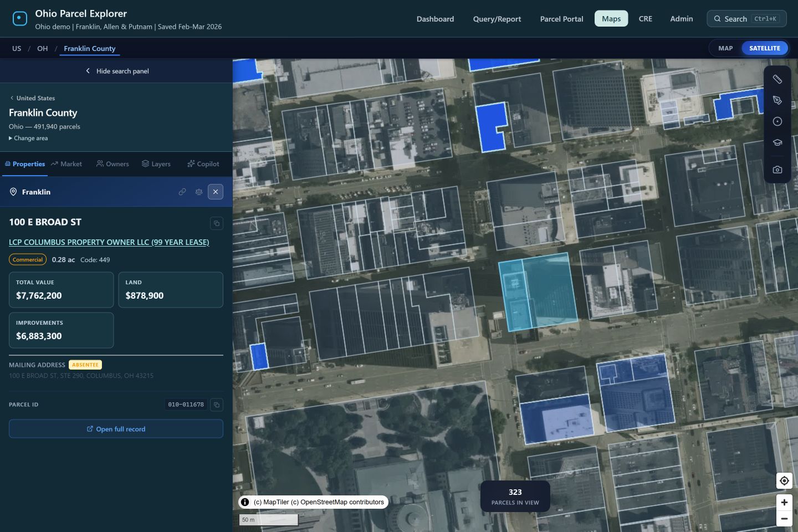Select the ruler measure tool
The image size is (798, 532).
(x=777, y=79)
